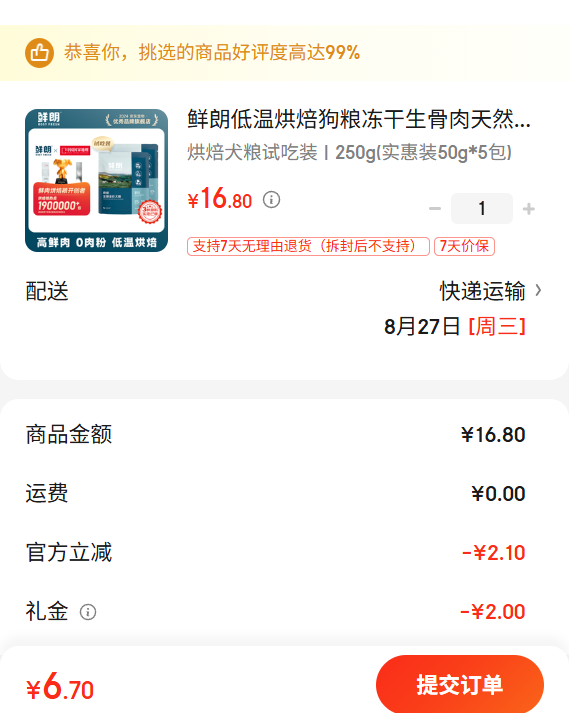Tap the product spec 烘焙犬粮试吃装 250g
The image size is (569, 713).
pyautogui.click(x=349, y=152)
